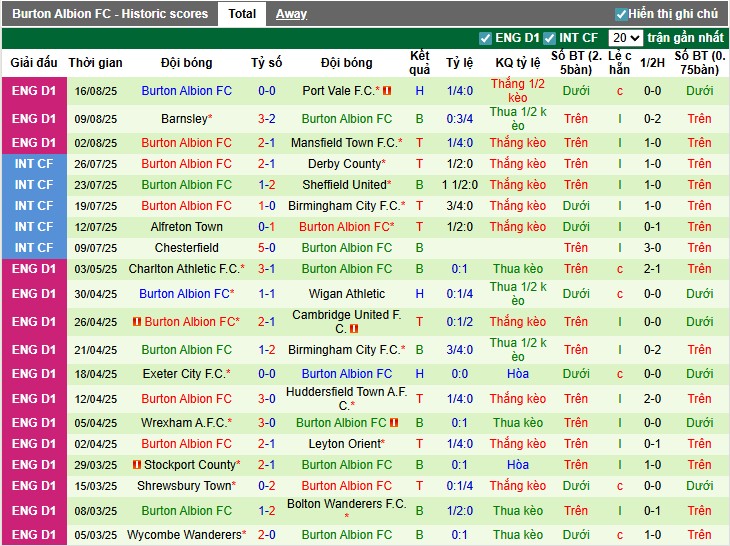
Task: Switch to the Away tab
Action: [291, 14]
